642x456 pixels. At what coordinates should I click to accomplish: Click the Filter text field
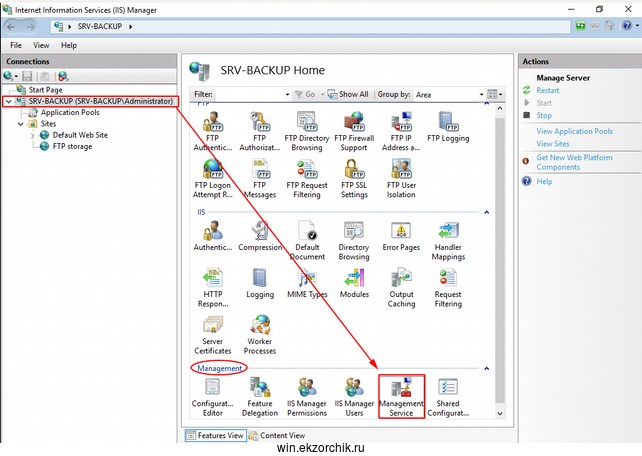tap(250, 95)
